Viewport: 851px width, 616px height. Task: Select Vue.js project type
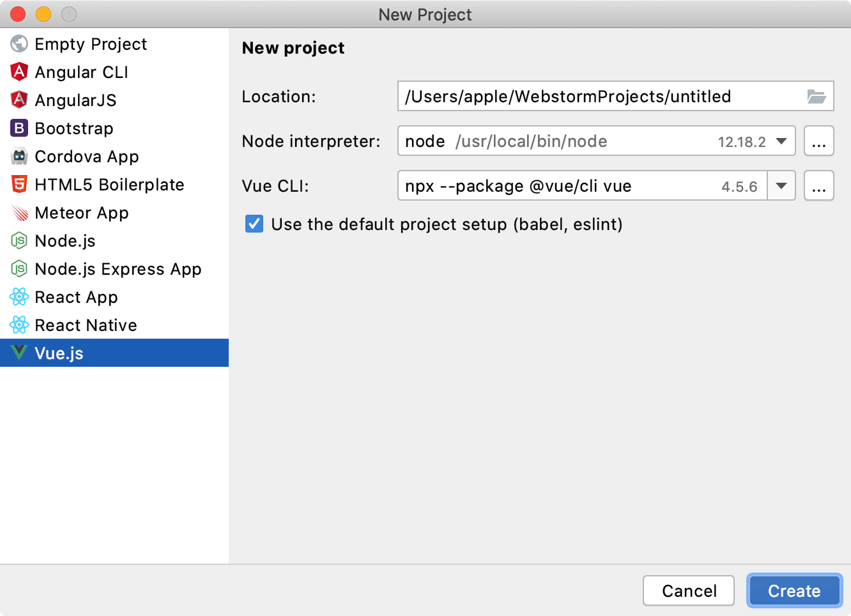(x=114, y=353)
